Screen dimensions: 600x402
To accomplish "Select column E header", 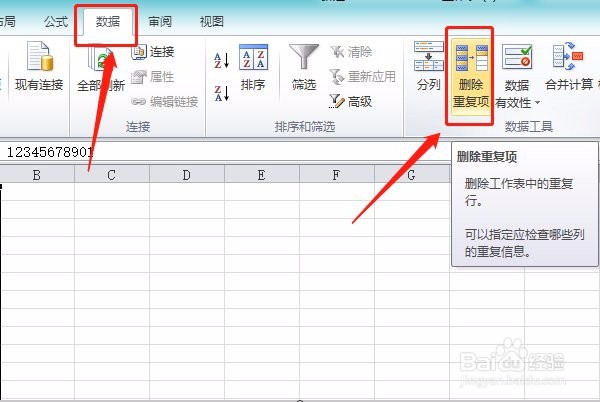I will click(x=261, y=175).
